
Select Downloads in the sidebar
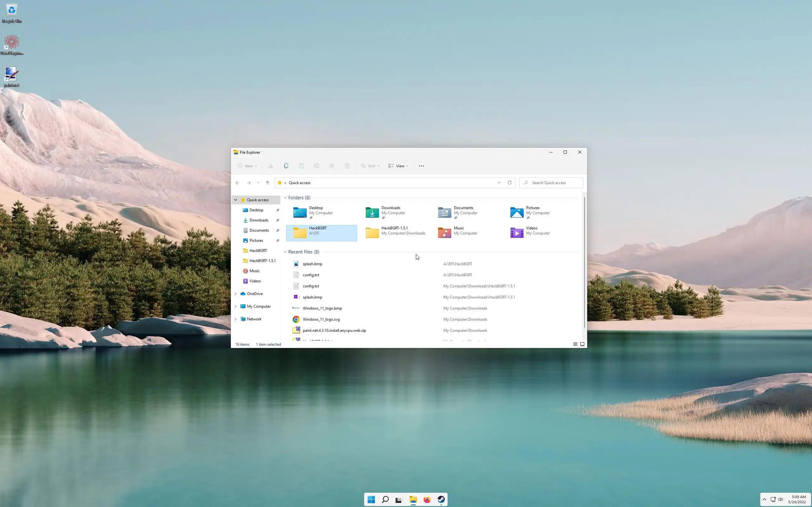point(259,220)
